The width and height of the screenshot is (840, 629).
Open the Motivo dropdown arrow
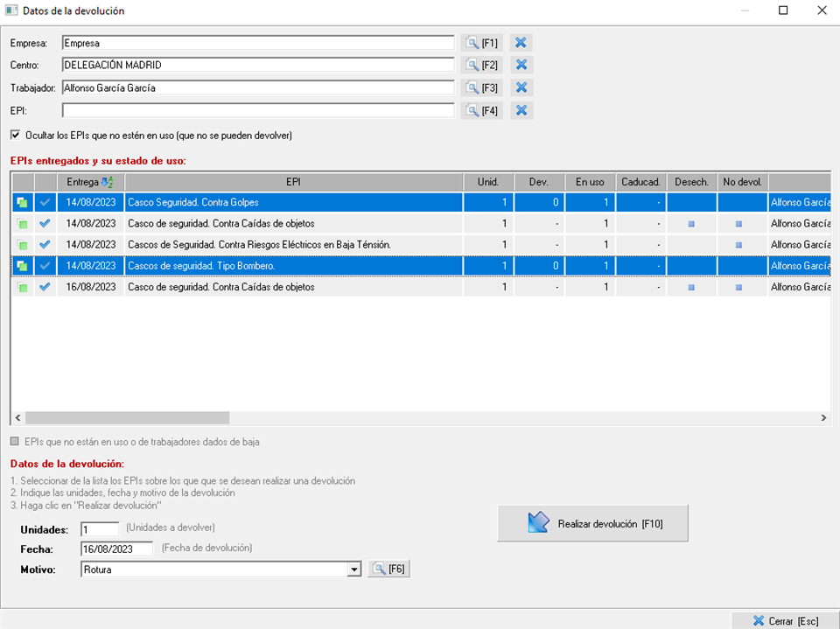coord(353,570)
